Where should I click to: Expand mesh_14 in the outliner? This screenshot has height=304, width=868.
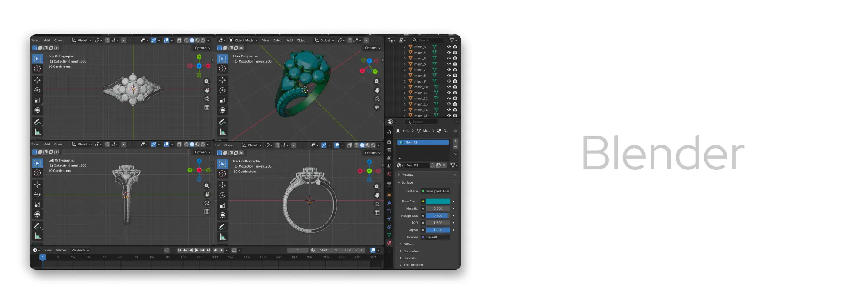(405, 110)
